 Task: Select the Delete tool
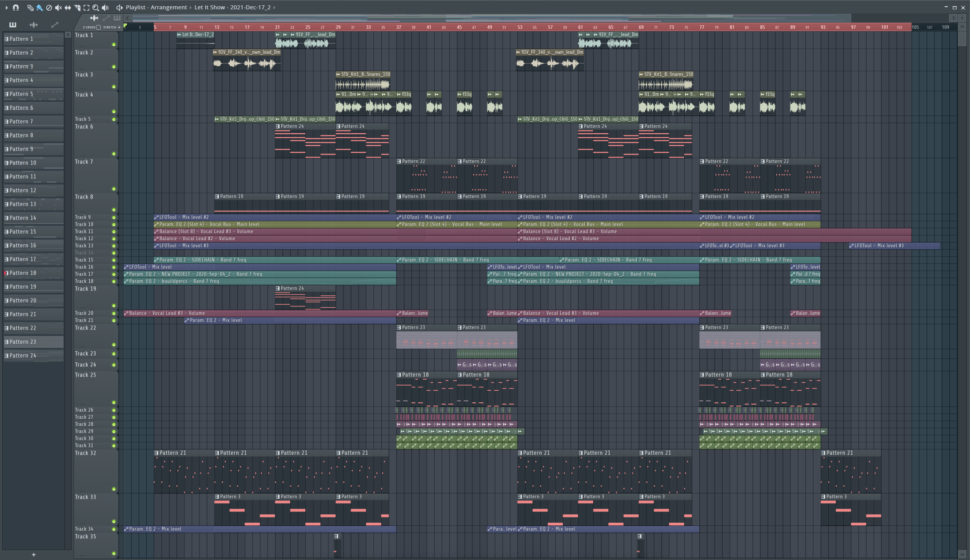49,8
